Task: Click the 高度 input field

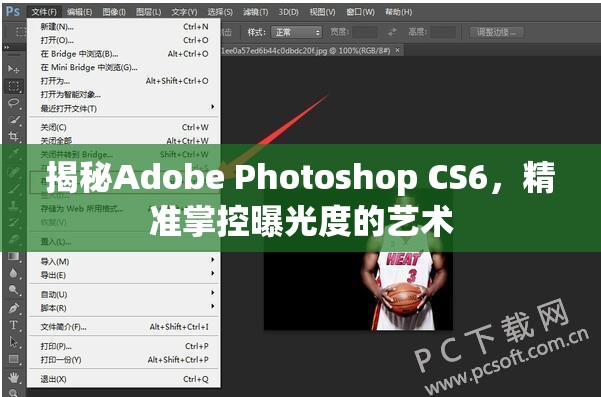Action: click(443, 32)
